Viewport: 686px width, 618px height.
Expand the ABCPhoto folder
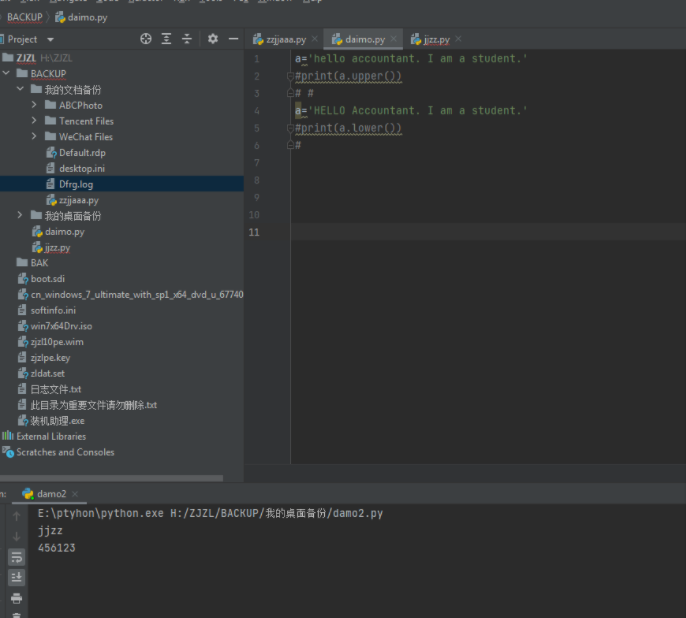pyautogui.click(x=36, y=105)
